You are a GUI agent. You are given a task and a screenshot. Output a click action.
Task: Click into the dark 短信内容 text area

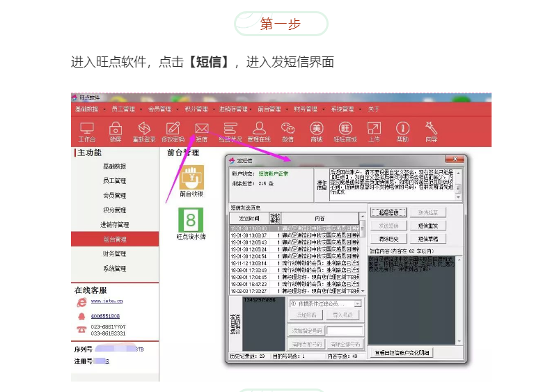coord(411,300)
